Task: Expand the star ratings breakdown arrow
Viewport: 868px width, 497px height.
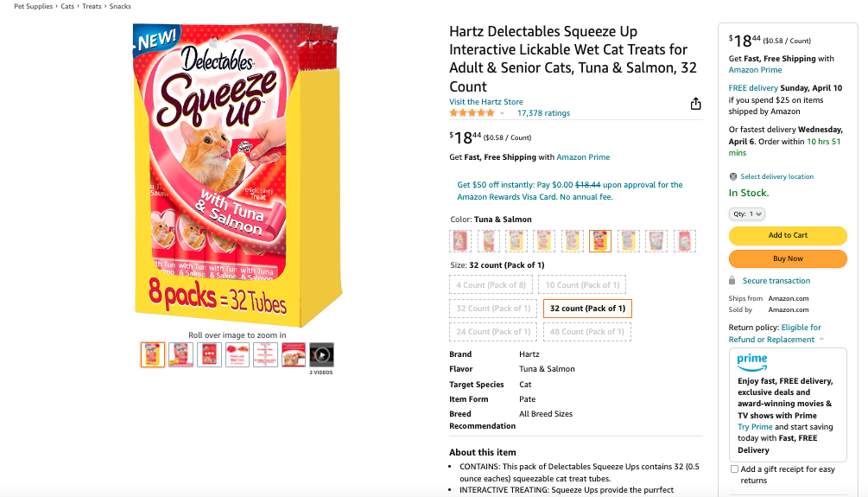Action: [x=503, y=113]
